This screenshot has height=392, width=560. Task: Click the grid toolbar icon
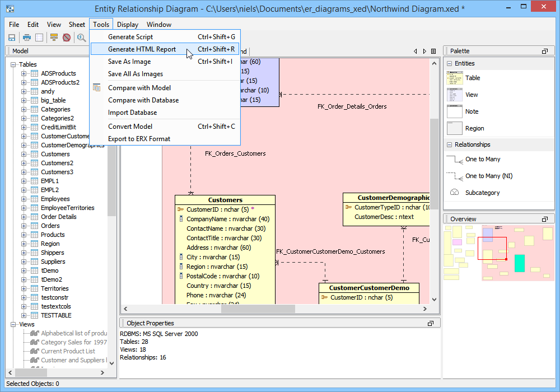tap(39, 38)
